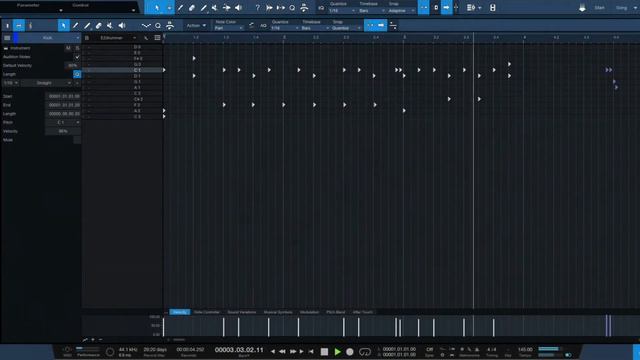Viewport: 640px width, 360px height.
Task: Toggle the Mute checkbox for selected note
Action: tap(77, 140)
